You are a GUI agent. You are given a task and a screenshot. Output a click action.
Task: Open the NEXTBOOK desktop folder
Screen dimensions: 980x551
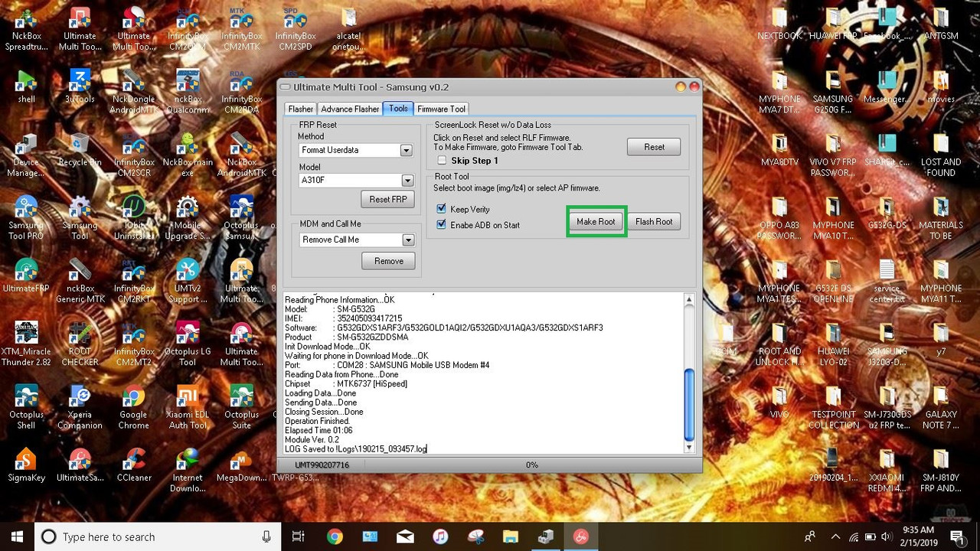(x=779, y=23)
